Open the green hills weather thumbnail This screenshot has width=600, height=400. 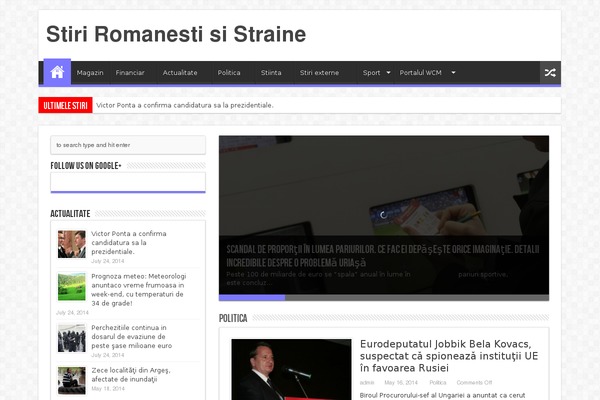tap(72, 287)
